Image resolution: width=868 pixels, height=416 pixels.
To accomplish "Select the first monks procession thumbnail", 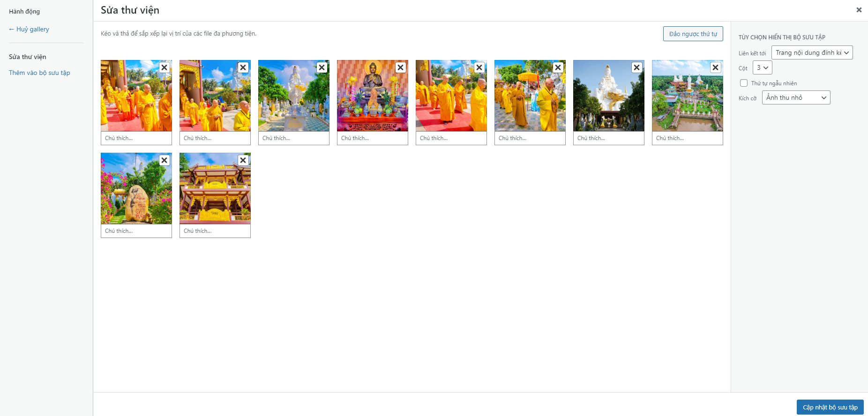I will click(x=136, y=96).
